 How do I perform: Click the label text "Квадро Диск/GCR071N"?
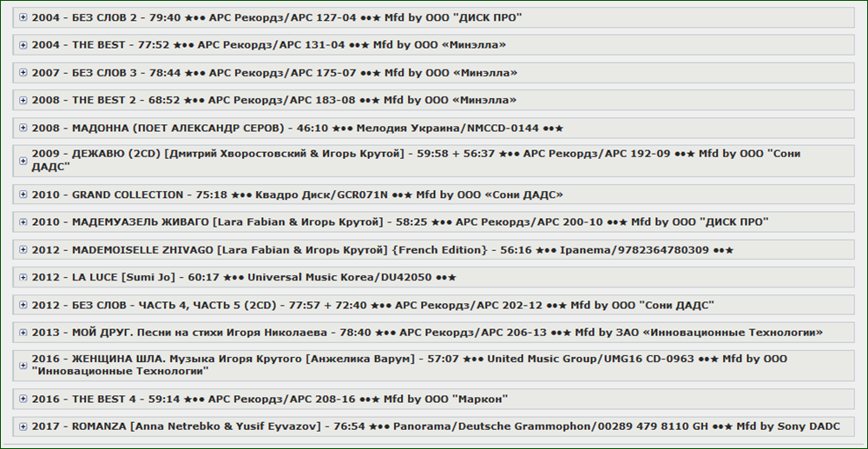322,195
